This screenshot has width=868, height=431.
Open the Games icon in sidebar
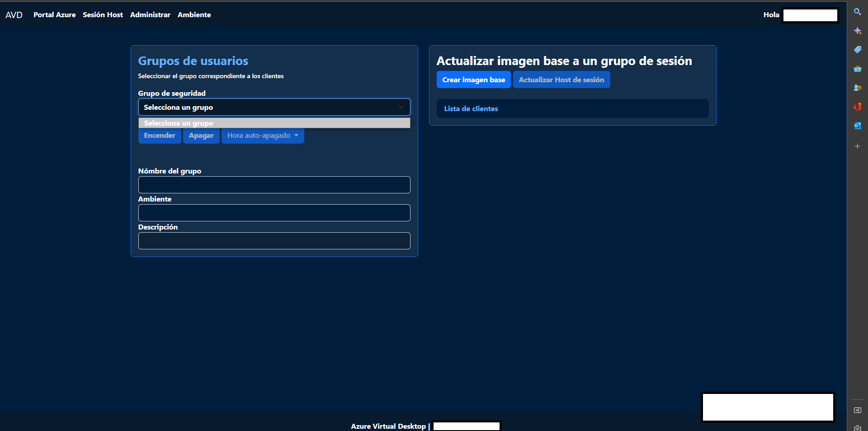[857, 88]
